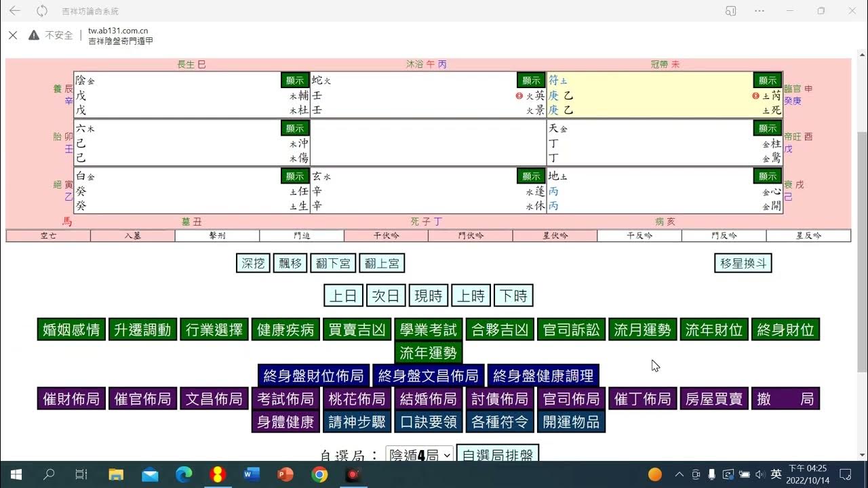The height and width of the screenshot is (488, 868).
Task: Open Windows Start menu
Action: [16, 474]
